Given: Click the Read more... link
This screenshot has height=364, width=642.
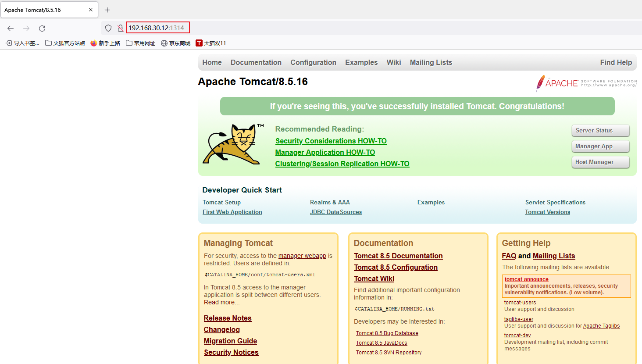Looking at the screenshot, I should coord(222,302).
